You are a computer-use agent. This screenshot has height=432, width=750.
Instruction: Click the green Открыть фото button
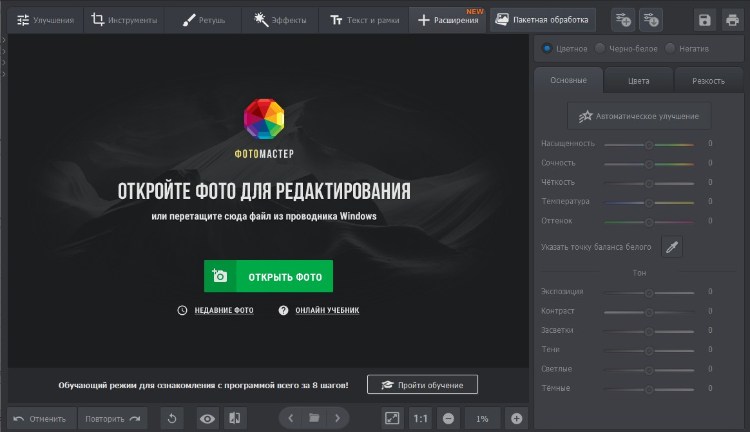[x=268, y=276]
